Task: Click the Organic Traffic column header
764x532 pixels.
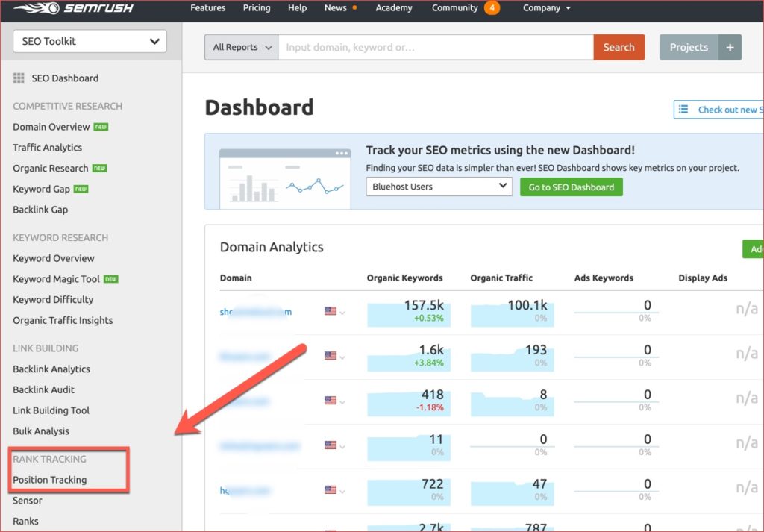Action: pyautogui.click(x=501, y=278)
